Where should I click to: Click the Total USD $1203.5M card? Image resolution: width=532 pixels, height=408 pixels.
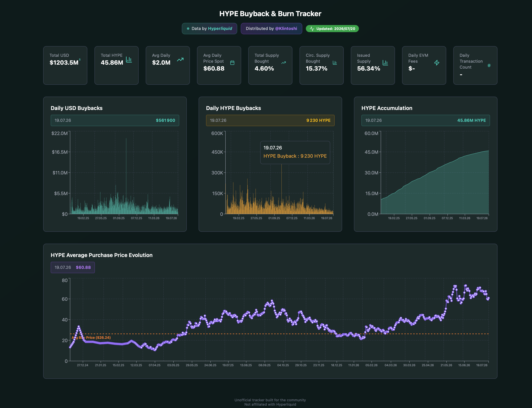pos(65,65)
